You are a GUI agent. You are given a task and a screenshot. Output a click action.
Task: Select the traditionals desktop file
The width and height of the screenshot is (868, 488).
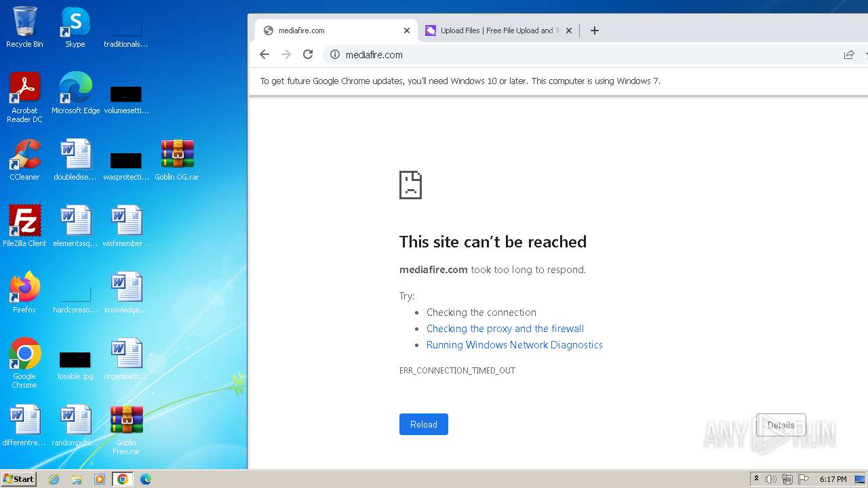click(x=126, y=34)
